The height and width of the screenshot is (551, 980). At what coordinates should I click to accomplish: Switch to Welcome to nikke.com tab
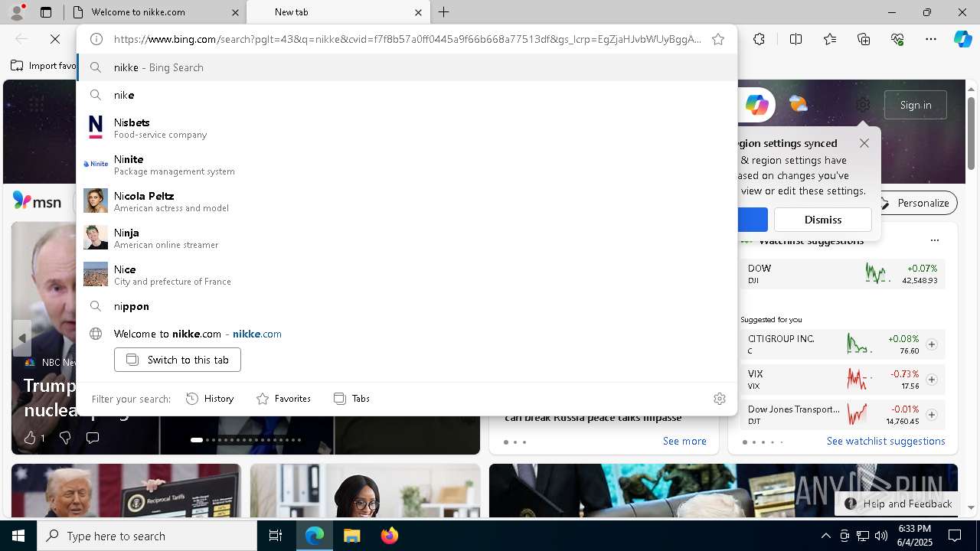pyautogui.click(x=153, y=12)
